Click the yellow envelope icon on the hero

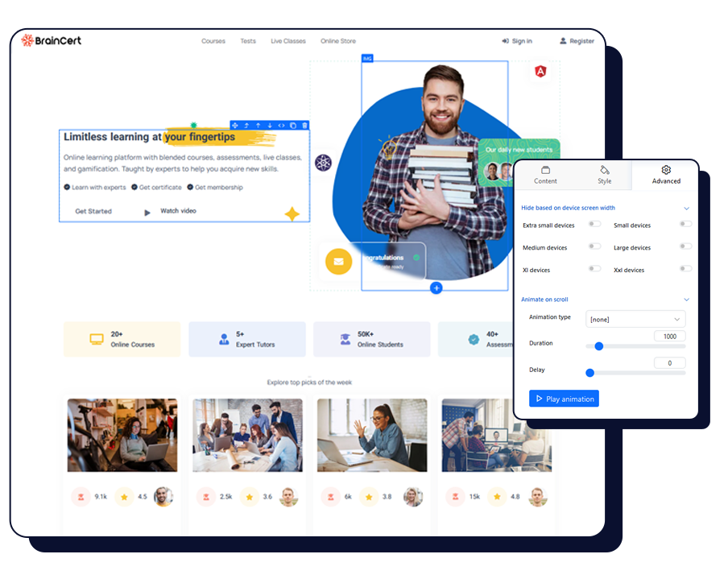(338, 262)
